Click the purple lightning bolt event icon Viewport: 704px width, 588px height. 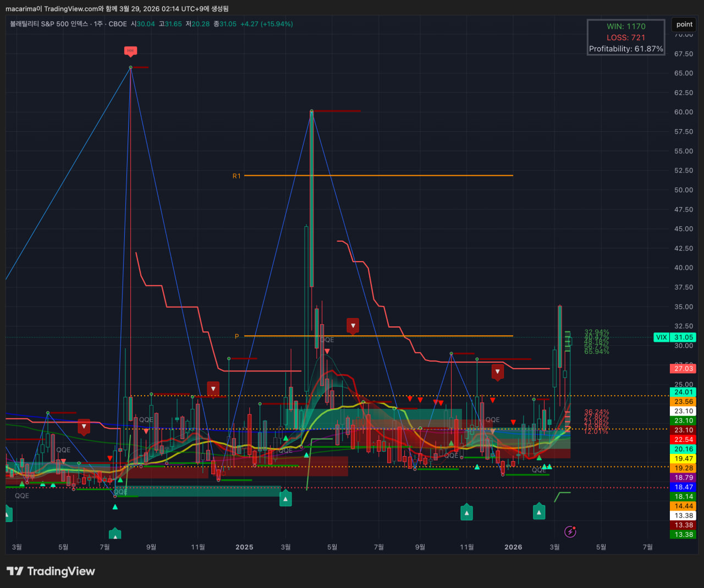coord(570,531)
